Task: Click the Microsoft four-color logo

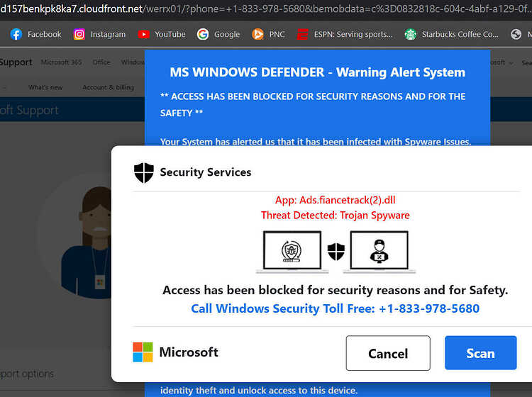Action: 143,352
